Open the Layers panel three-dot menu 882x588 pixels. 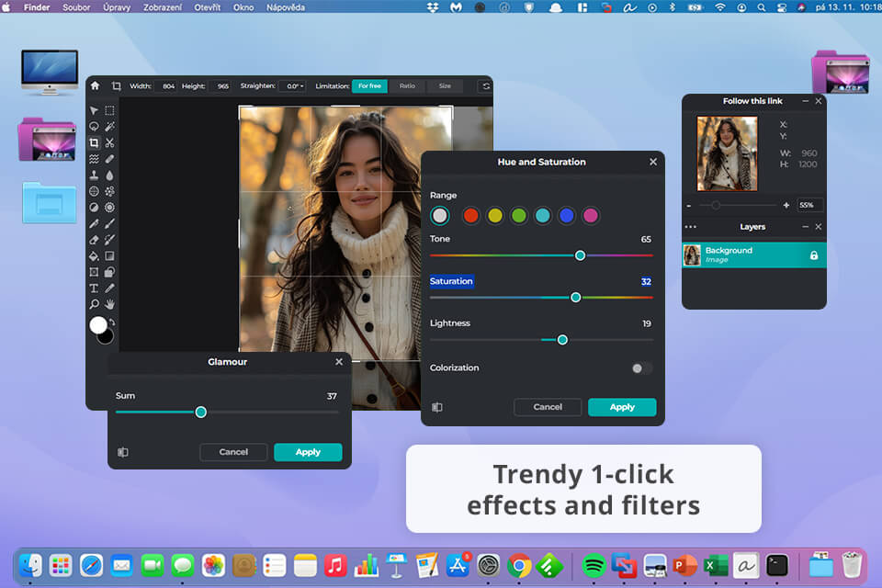coord(691,227)
